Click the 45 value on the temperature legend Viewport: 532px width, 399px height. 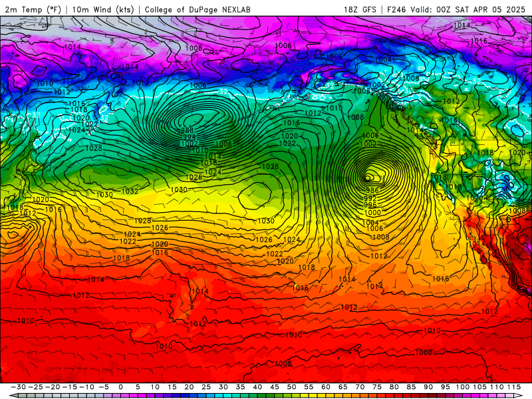pos(275,387)
